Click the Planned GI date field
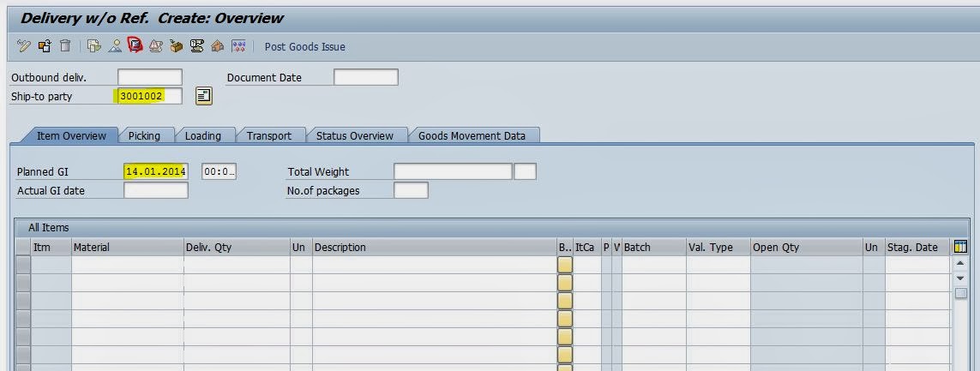 pos(156,171)
